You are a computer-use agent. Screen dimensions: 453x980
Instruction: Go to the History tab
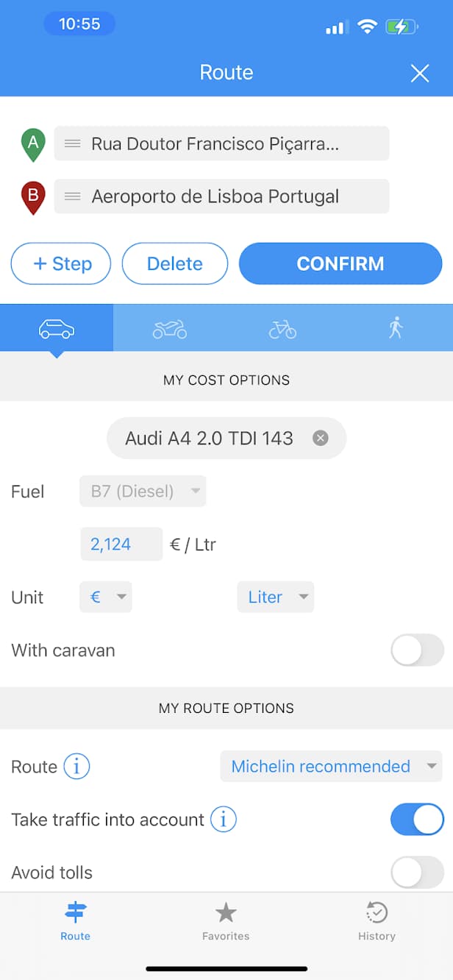[377, 923]
